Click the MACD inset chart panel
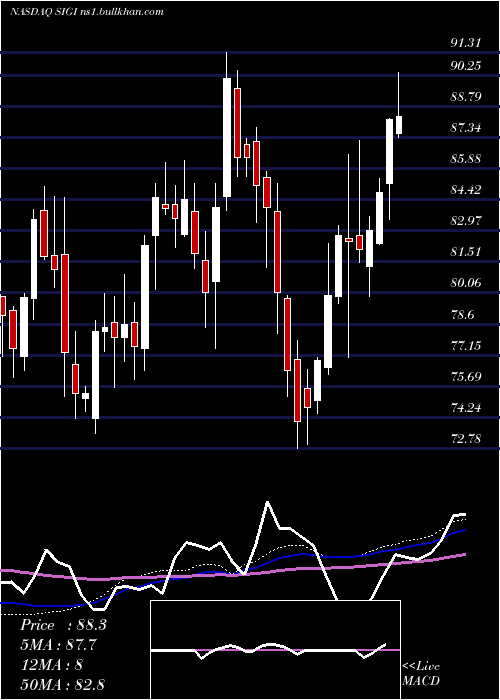Viewport: 500px width, 700px height. 275,650
